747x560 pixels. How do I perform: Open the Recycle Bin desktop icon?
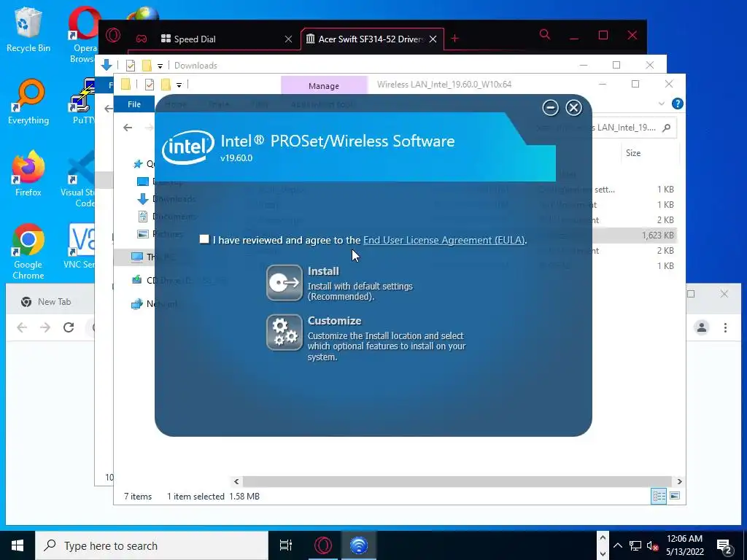coord(28,29)
